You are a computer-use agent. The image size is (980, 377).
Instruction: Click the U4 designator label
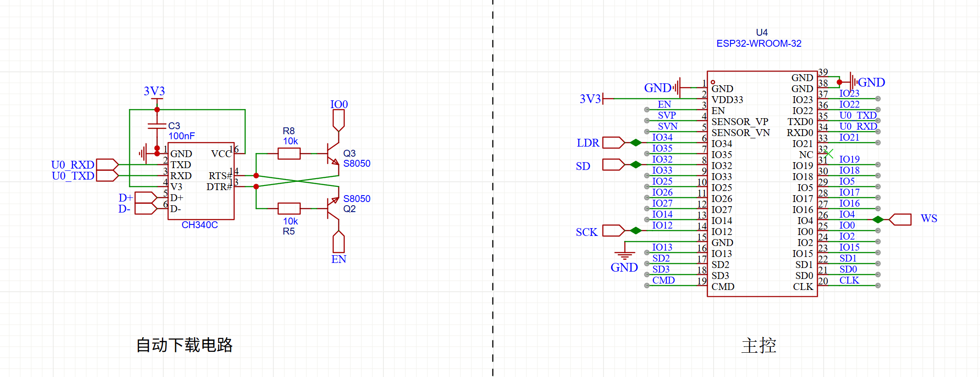pos(762,33)
